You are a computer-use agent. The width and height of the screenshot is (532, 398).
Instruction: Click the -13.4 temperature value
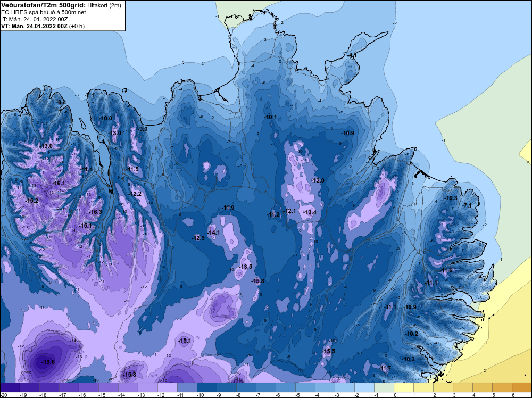coord(310,212)
